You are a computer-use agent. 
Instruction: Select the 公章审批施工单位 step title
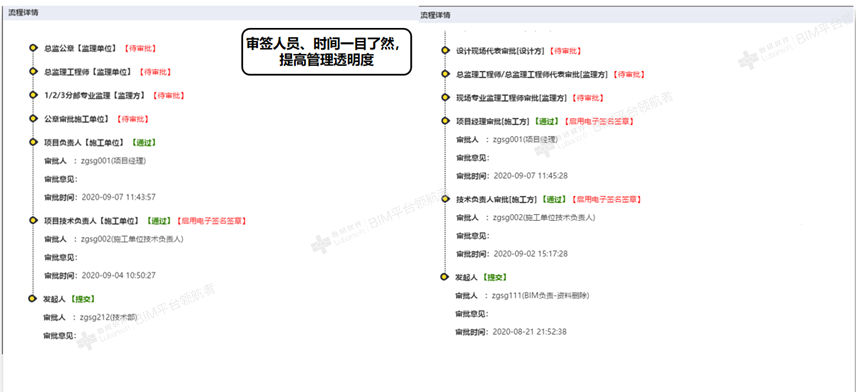tap(76, 118)
